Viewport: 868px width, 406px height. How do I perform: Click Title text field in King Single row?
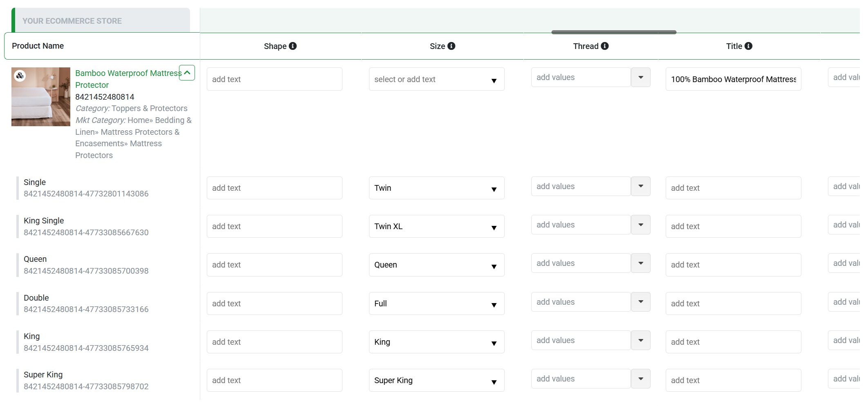733,226
